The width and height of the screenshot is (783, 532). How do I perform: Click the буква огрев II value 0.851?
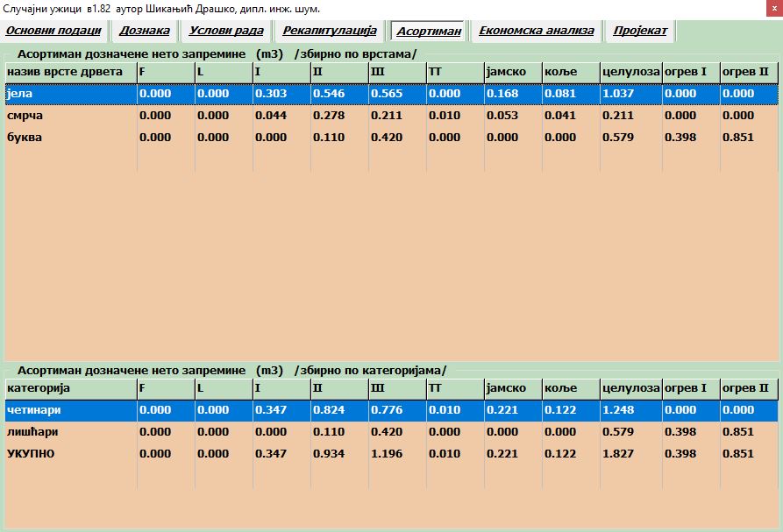738,138
